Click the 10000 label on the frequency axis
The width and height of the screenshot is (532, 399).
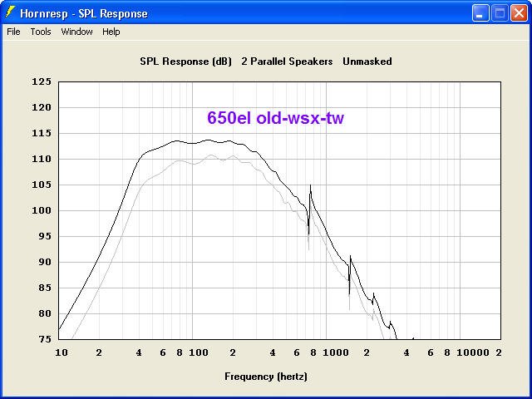[x=473, y=352]
